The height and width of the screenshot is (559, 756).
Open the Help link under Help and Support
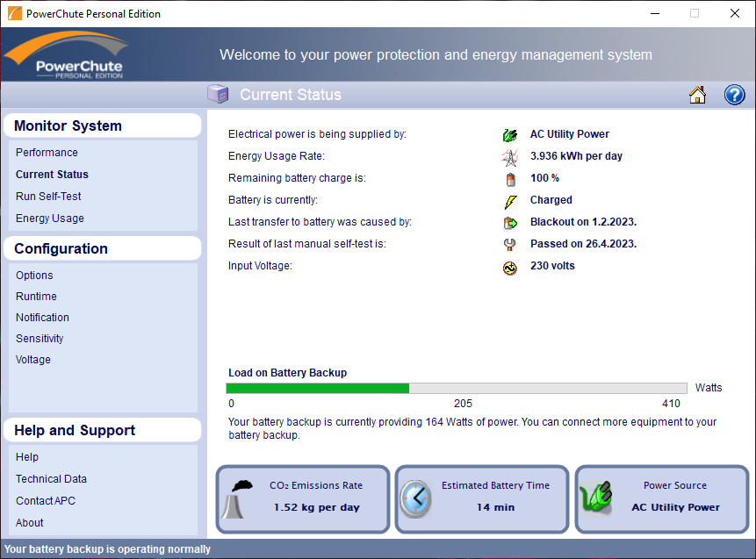point(27,457)
